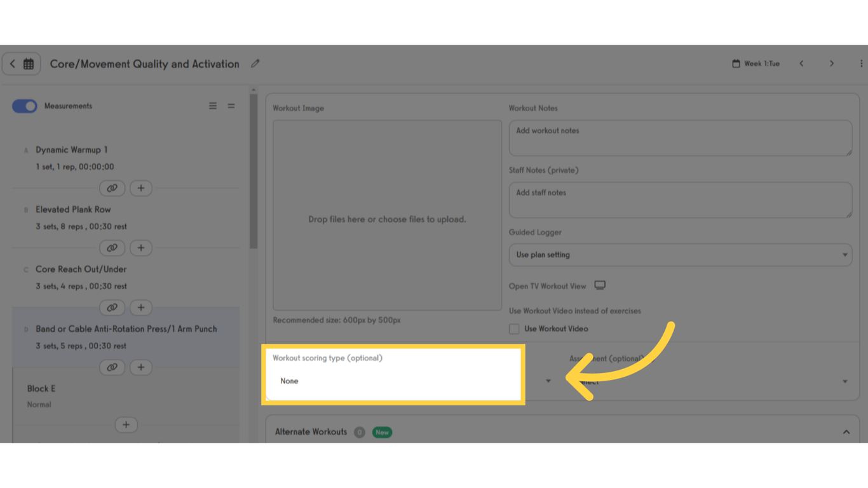
Task: Open the calendar icon in the header
Action: click(x=29, y=64)
